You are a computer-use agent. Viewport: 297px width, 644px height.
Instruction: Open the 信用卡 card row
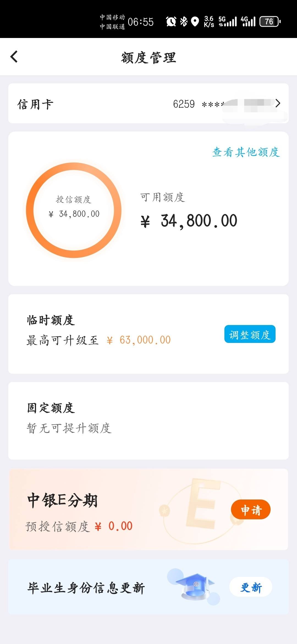[148, 103]
